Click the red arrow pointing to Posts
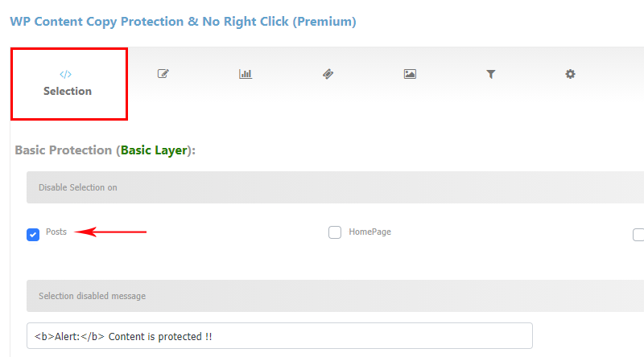This screenshot has width=644, height=357. click(110, 232)
